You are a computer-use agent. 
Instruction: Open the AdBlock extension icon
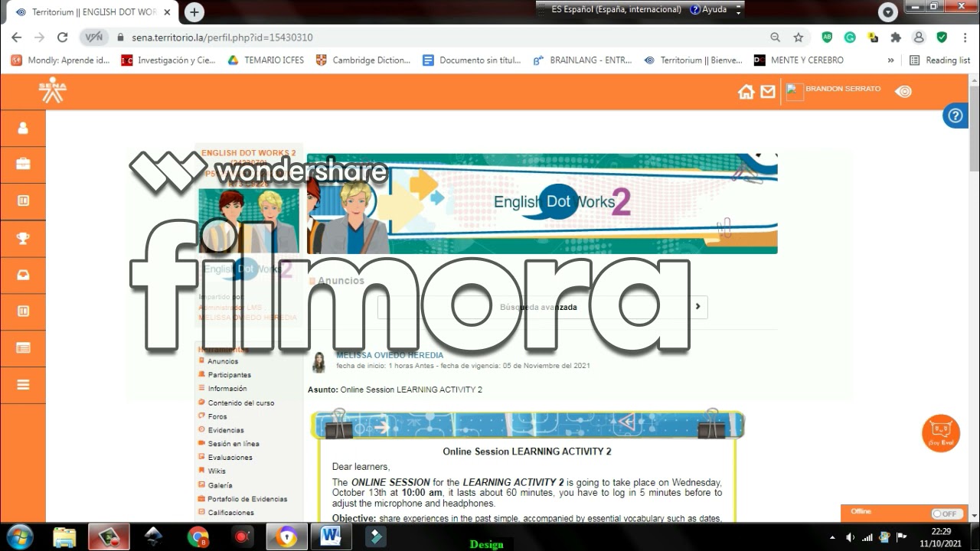(827, 37)
